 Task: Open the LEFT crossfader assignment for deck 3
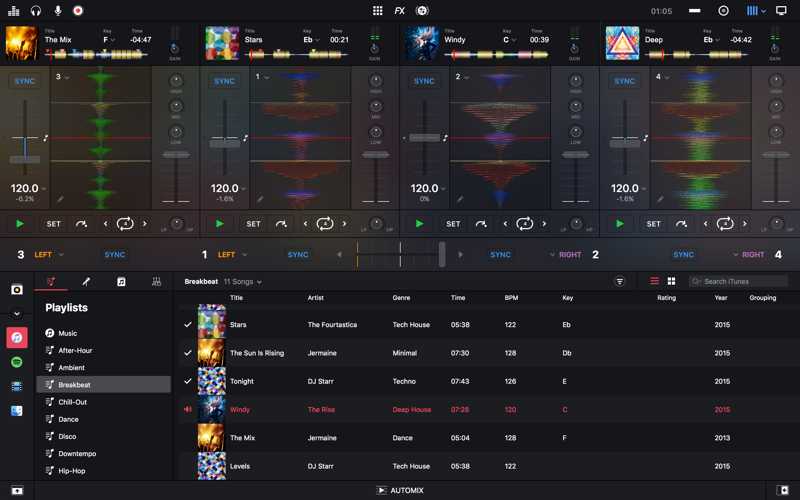pyautogui.click(x=49, y=255)
